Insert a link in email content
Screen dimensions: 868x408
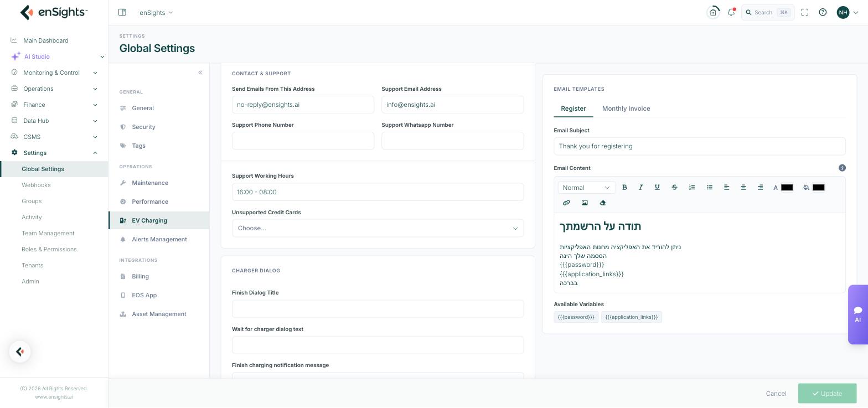click(566, 203)
